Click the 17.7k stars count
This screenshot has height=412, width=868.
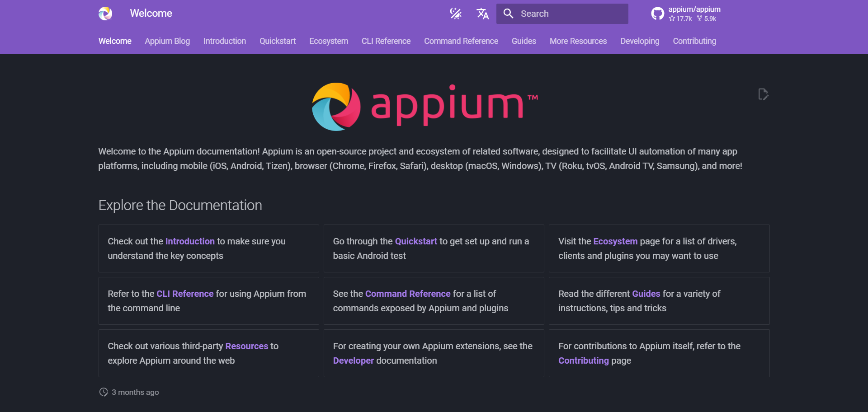[680, 19]
